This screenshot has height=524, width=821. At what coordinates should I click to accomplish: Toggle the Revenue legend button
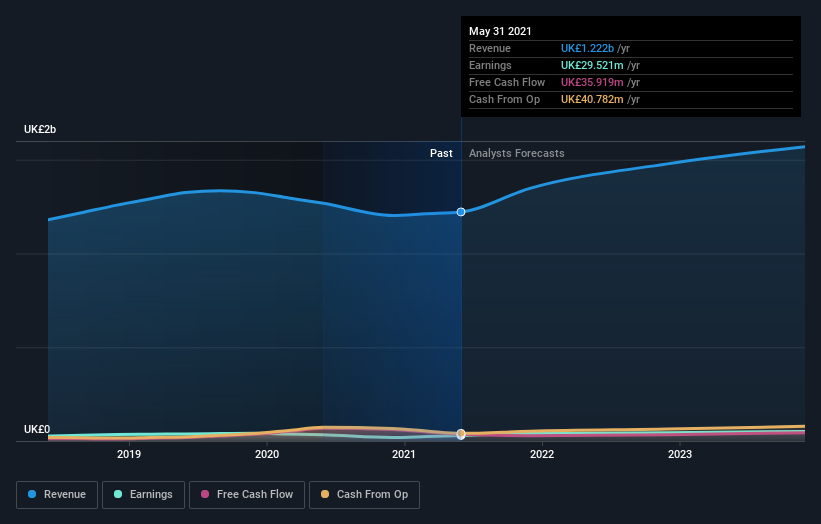click(x=57, y=495)
